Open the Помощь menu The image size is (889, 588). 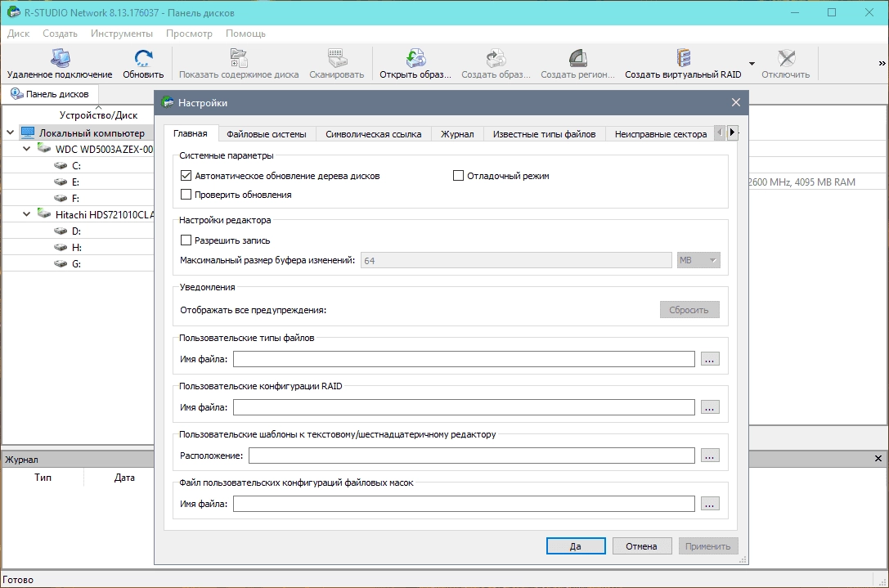click(x=245, y=34)
